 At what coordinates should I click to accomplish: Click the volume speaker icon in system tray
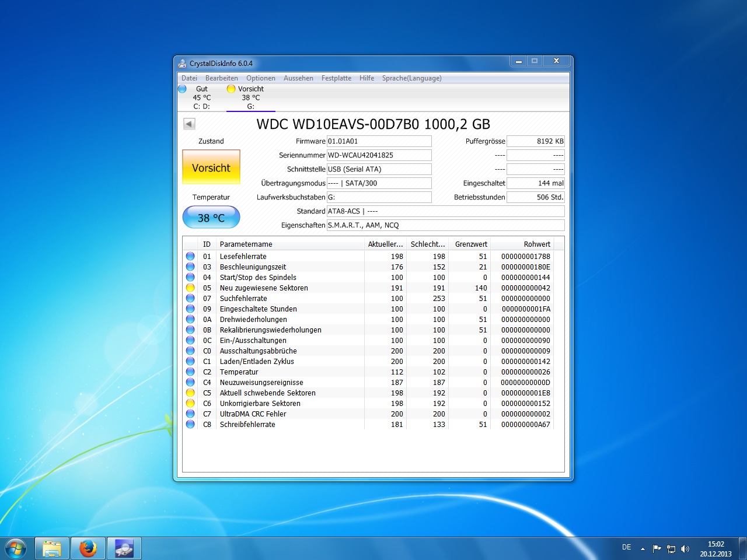point(685,548)
